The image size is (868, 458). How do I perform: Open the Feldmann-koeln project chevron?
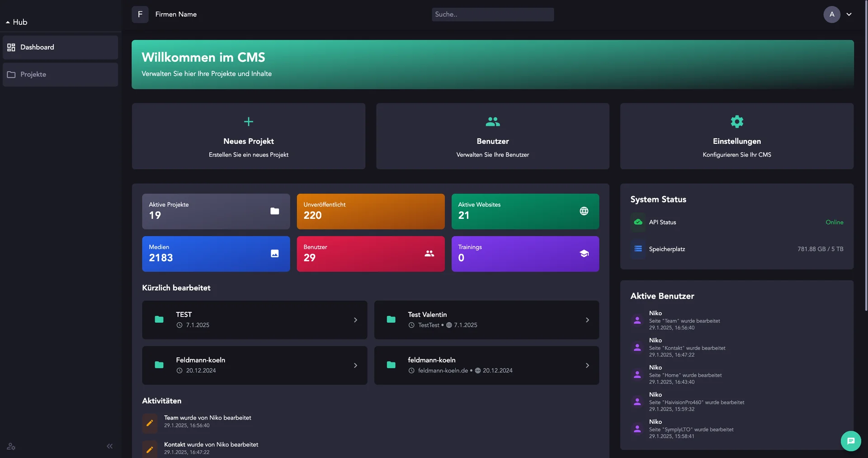coord(355,365)
